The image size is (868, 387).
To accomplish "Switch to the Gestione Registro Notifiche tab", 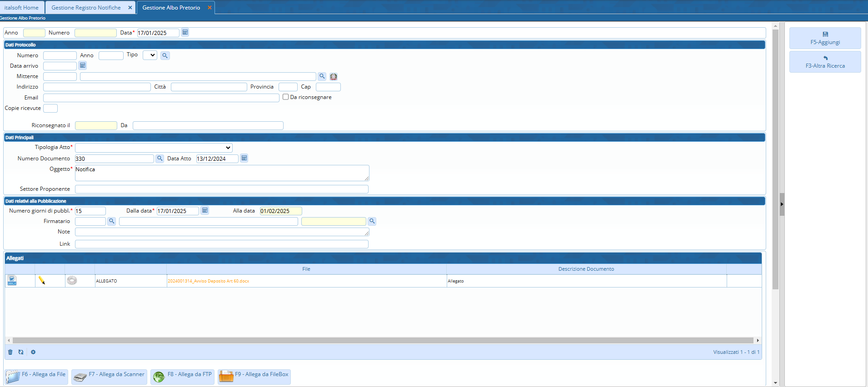I will tap(86, 8).
